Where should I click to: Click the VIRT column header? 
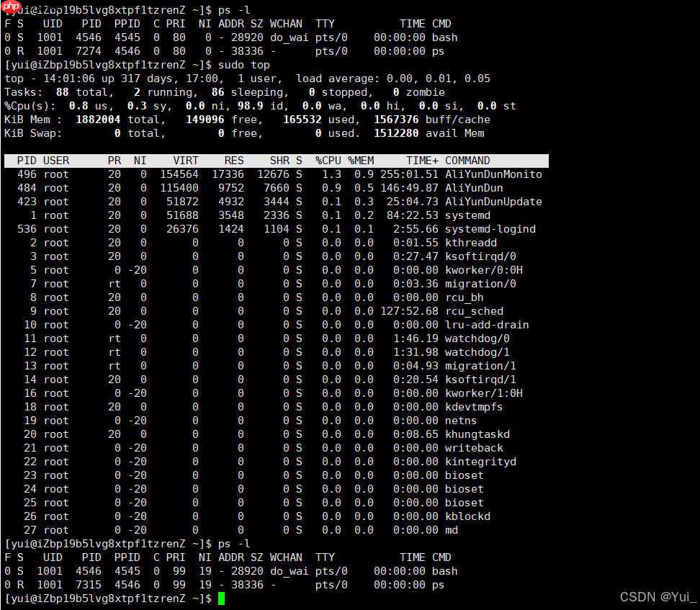[186, 161]
